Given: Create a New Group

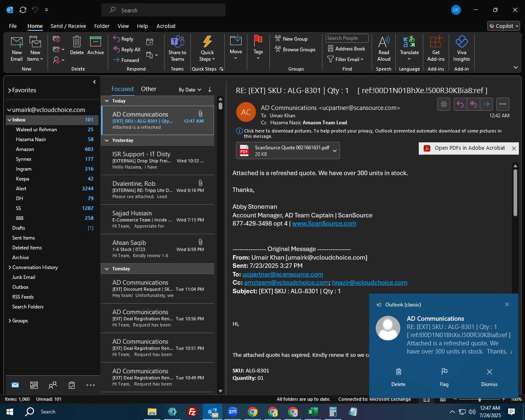Looking at the screenshot, I should [x=291, y=39].
